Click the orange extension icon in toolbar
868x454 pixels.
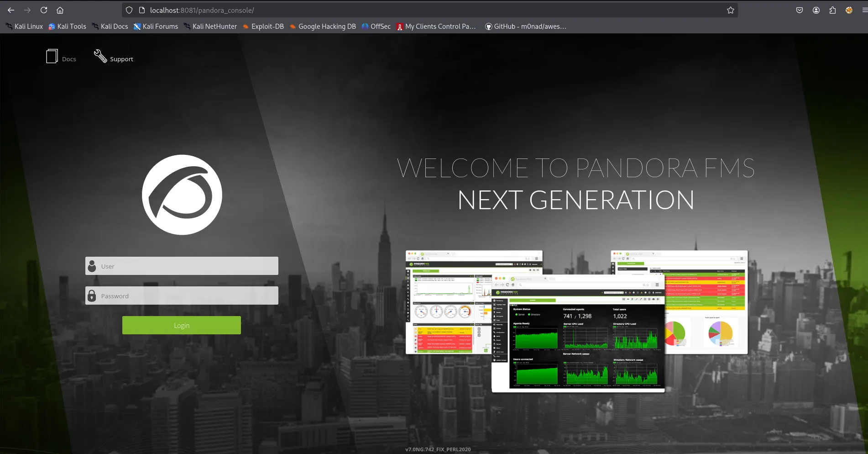click(849, 10)
